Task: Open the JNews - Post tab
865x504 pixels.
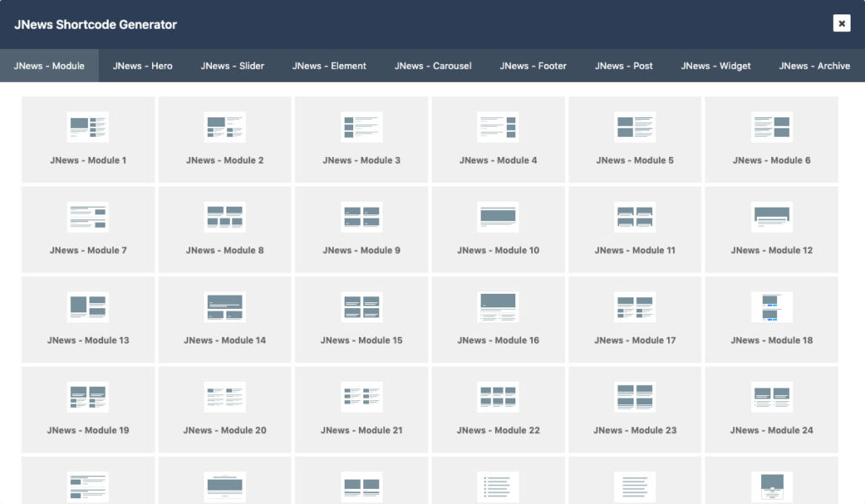Action: point(623,64)
